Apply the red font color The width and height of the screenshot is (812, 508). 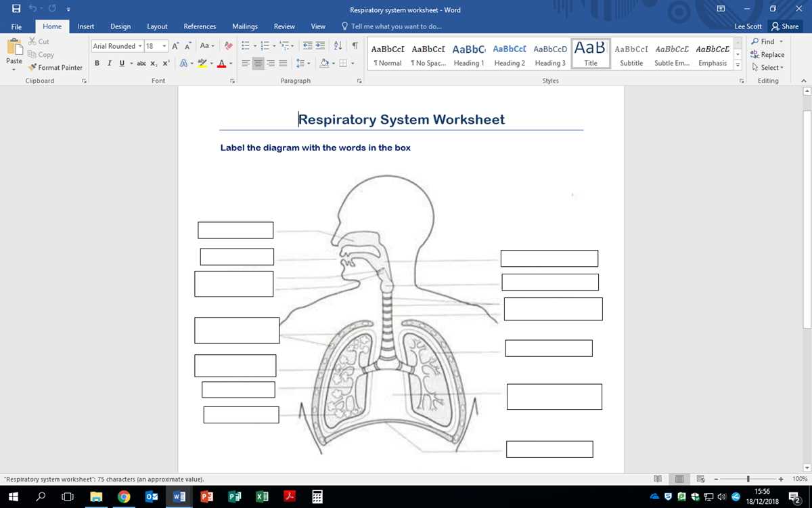pyautogui.click(x=221, y=63)
